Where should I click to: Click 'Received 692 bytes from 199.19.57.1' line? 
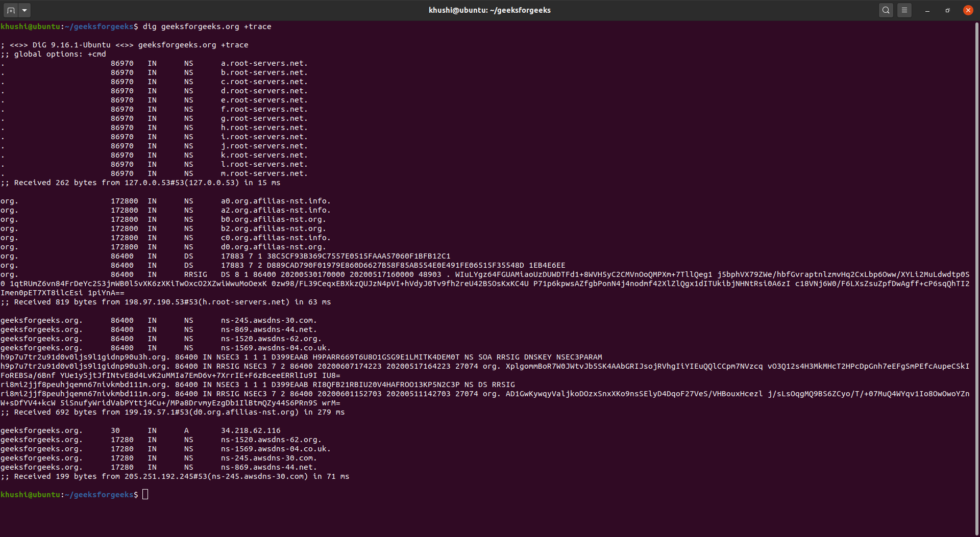(173, 412)
